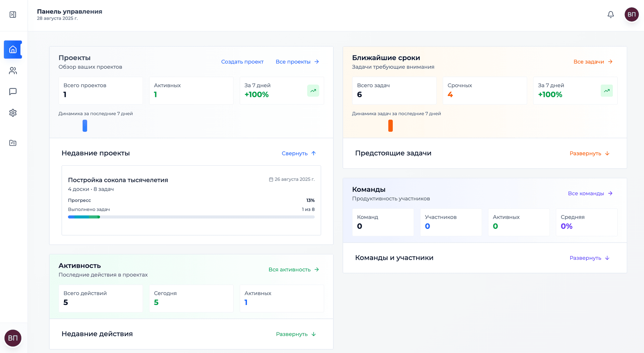Click the '28 августа 2025 г.' date

coord(57,18)
